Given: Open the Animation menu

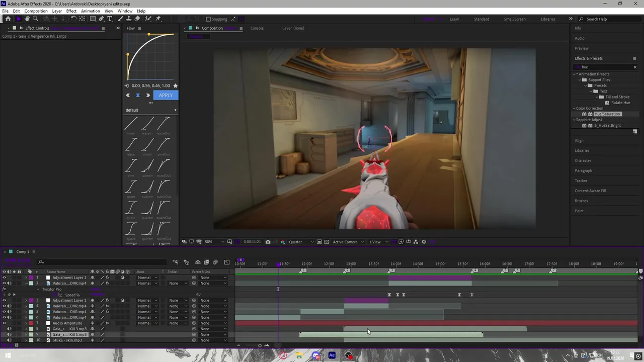Looking at the screenshot, I should pyautogui.click(x=90, y=11).
